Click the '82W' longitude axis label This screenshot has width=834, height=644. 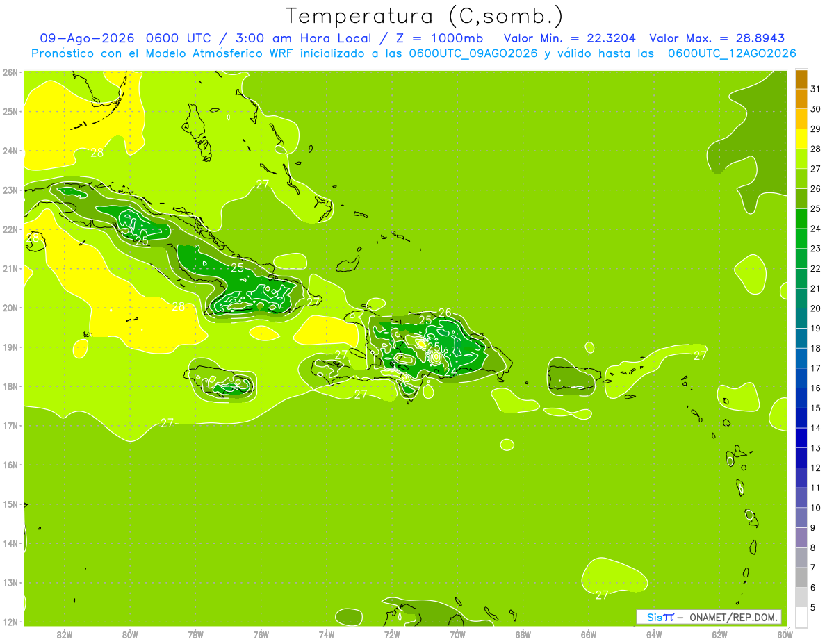65,634
